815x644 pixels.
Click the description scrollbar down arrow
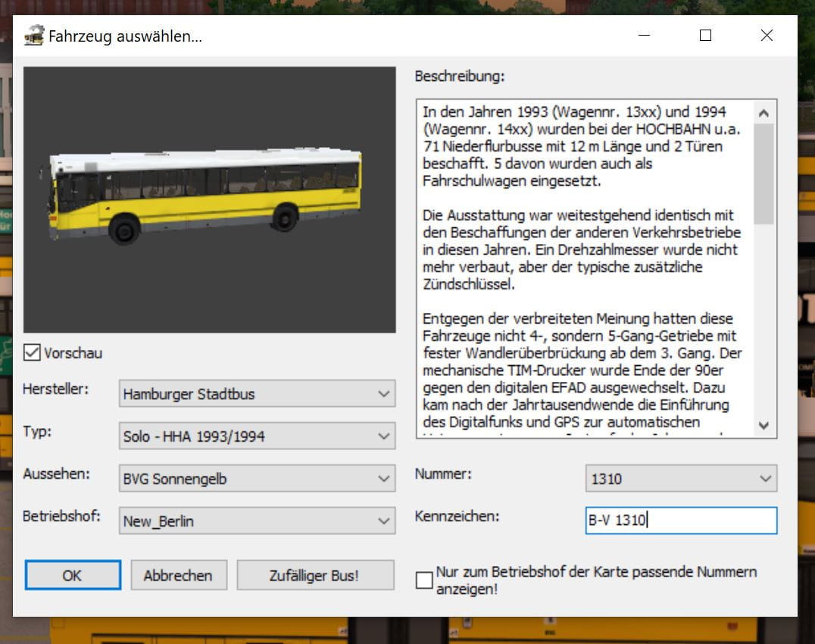coord(763,426)
